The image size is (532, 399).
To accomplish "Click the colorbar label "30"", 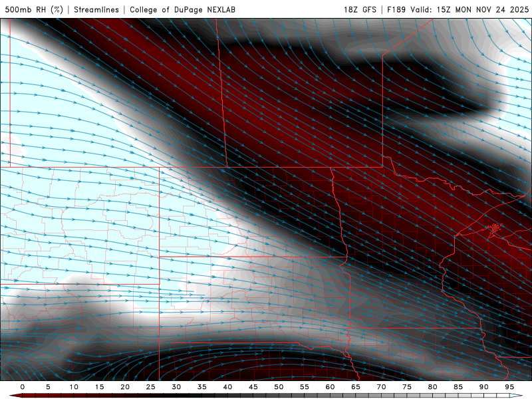I will [x=176, y=387].
